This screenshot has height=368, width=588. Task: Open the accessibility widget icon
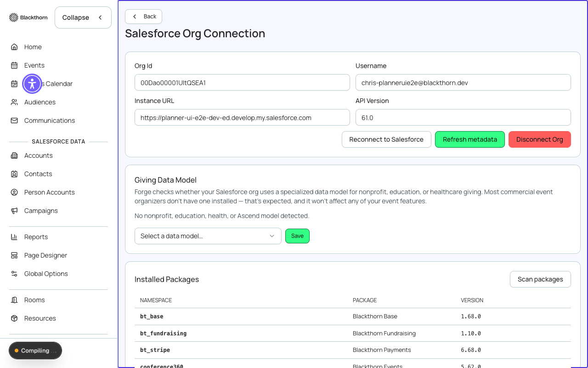[x=32, y=84]
